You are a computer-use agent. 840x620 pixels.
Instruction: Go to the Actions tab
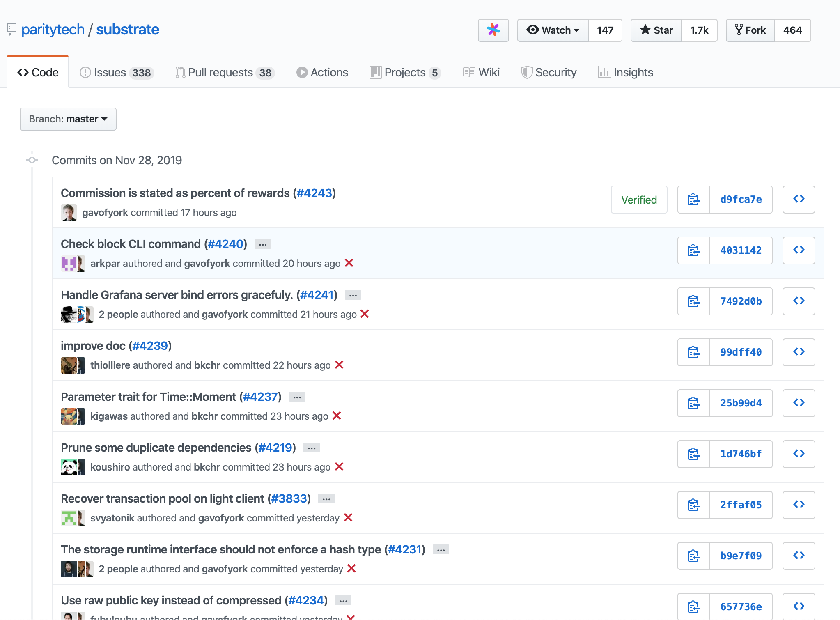tap(322, 72)
